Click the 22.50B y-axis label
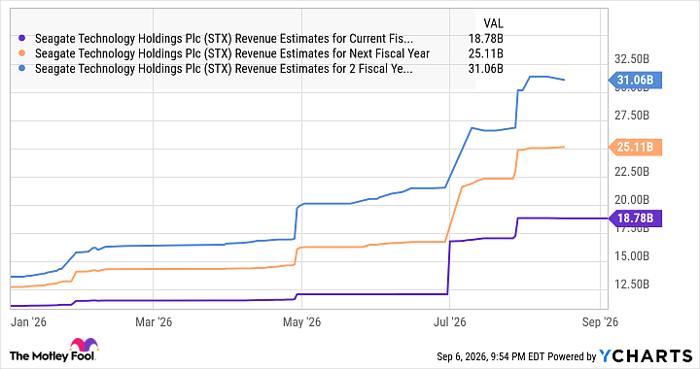 632,172
